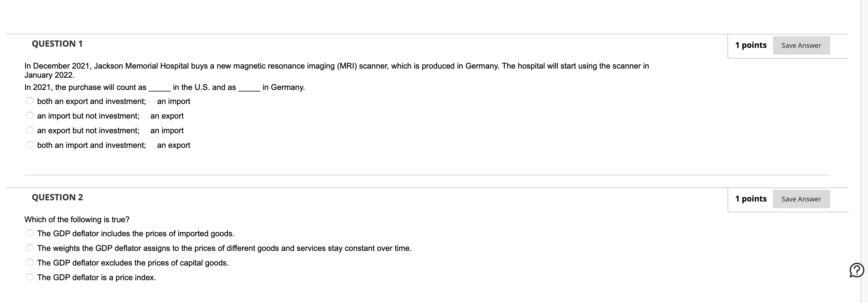Click the 'Which of the following is true?' text

tap(77, 219)
